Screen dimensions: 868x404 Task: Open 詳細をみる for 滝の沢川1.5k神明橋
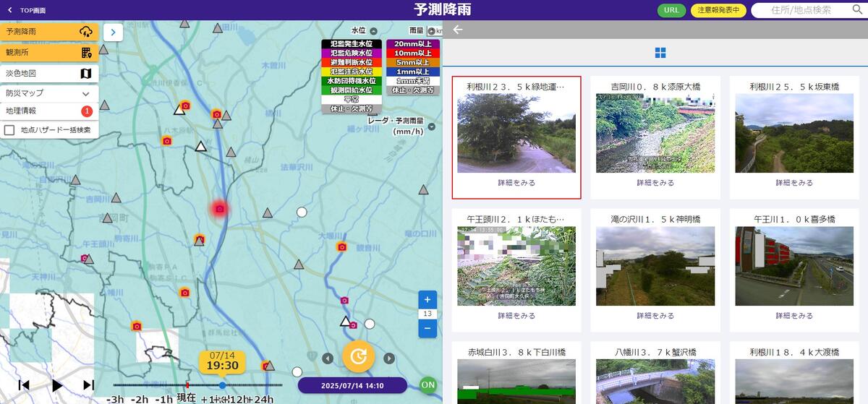(655, 316)
